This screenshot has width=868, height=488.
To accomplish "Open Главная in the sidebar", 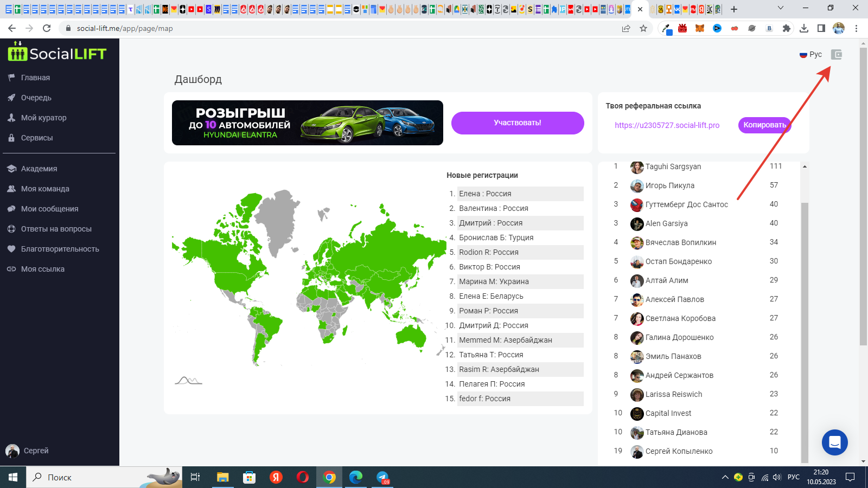I will tap(35, 78).
